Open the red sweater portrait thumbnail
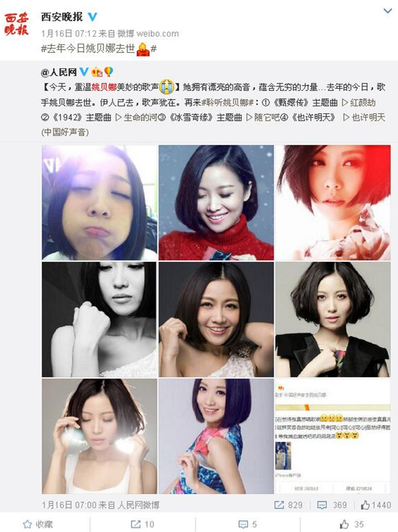The width and height of the screenshot is (398, 532). tap(217, 203)
